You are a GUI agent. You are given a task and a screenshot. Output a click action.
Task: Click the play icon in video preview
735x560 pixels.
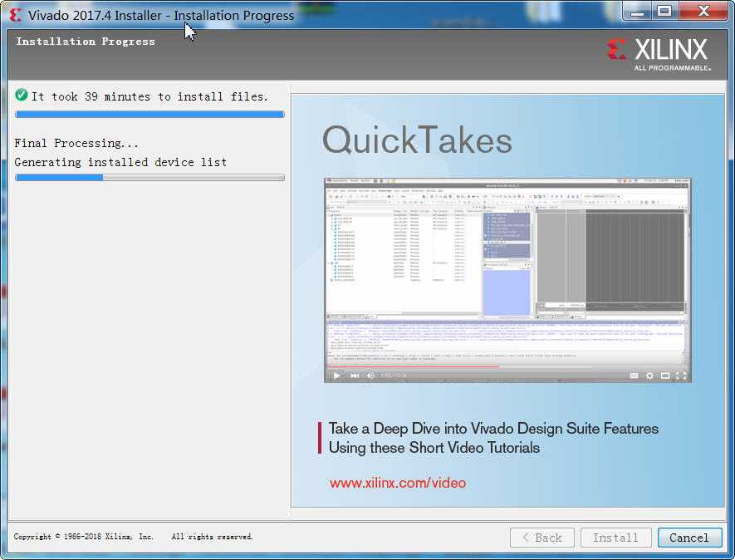pyautogui.click(x=336, y=376)
